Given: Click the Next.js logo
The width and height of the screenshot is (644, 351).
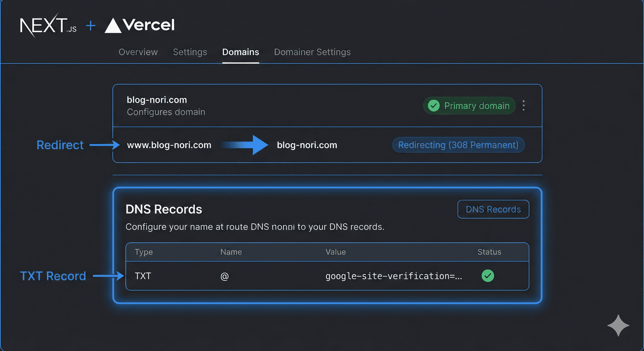Looking at the screenshot, I should (x=48, y=25).
